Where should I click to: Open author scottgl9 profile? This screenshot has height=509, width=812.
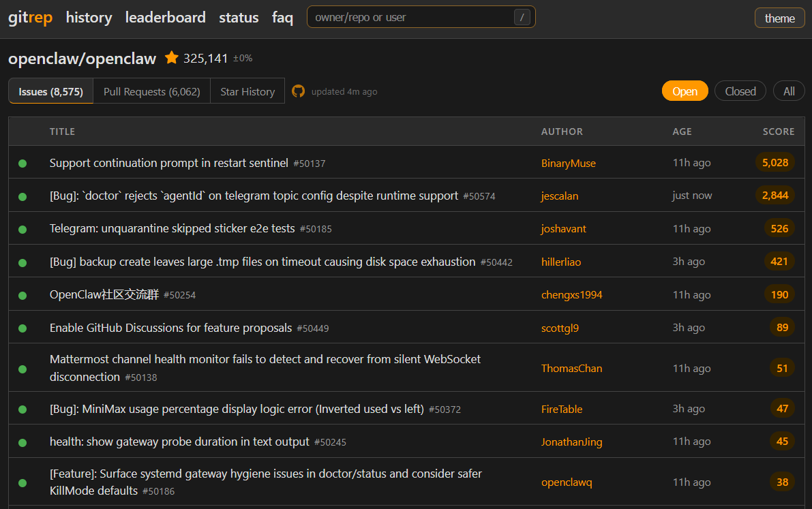pos(560,328)
